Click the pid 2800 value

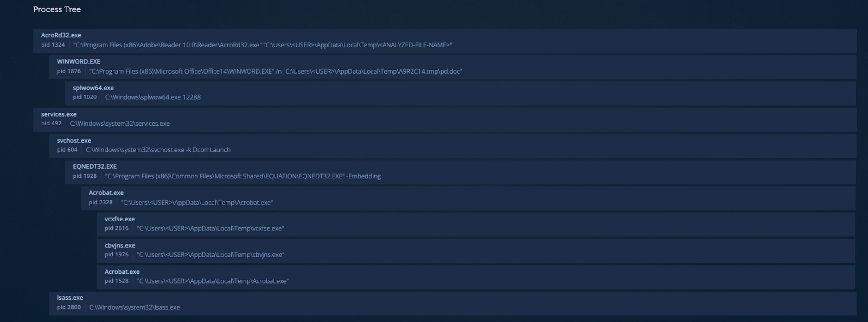[x=69, y=307]
